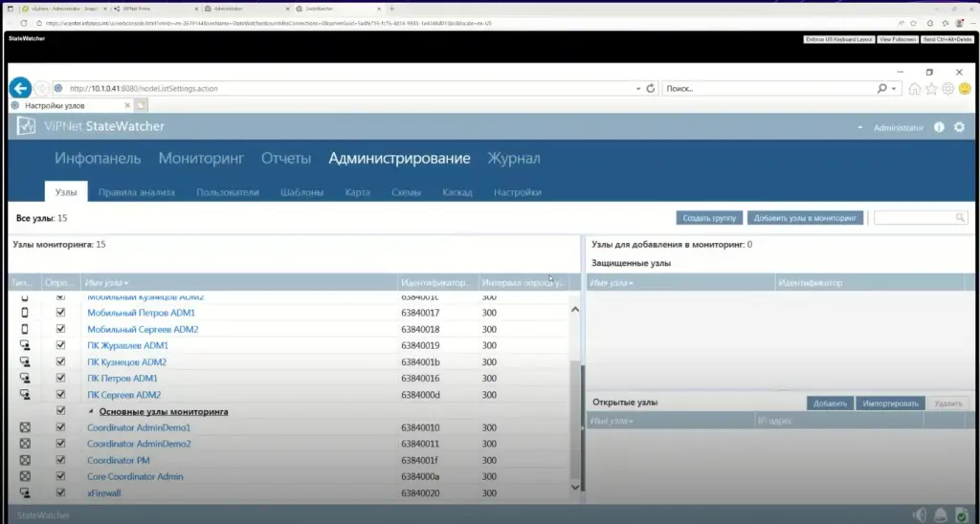Open the Мониторинг section
The height and width of the screenshot is (524, 980).
click(x=201, y=159)
